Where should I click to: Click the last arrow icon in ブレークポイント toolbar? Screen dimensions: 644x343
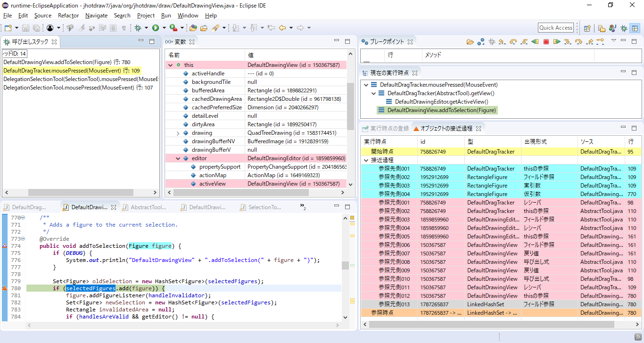click(x=600, y=42)
